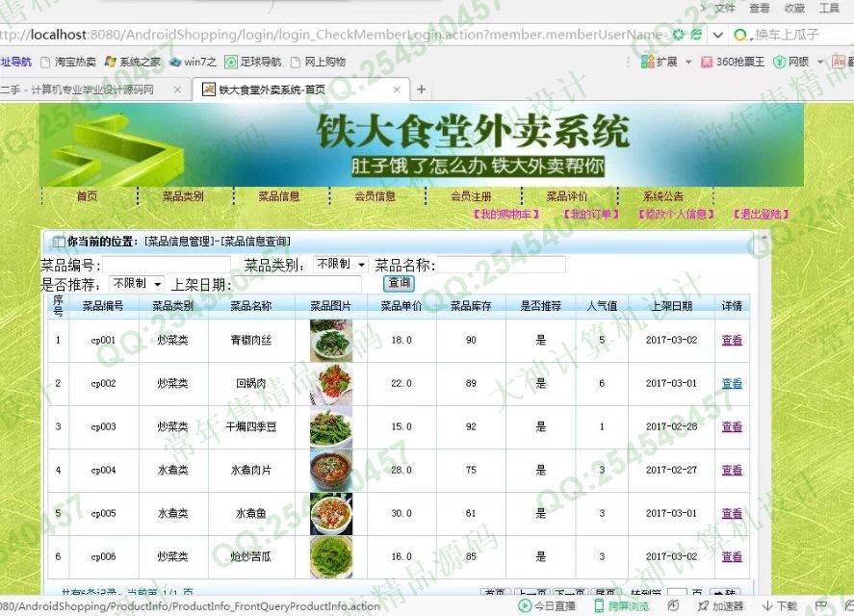
Task: Click the refresh icon in address bar
Action: (679, 35)
